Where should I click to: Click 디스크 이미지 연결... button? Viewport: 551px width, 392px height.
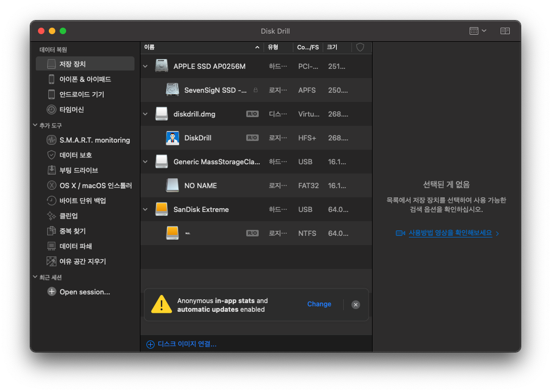pos(181,344)
